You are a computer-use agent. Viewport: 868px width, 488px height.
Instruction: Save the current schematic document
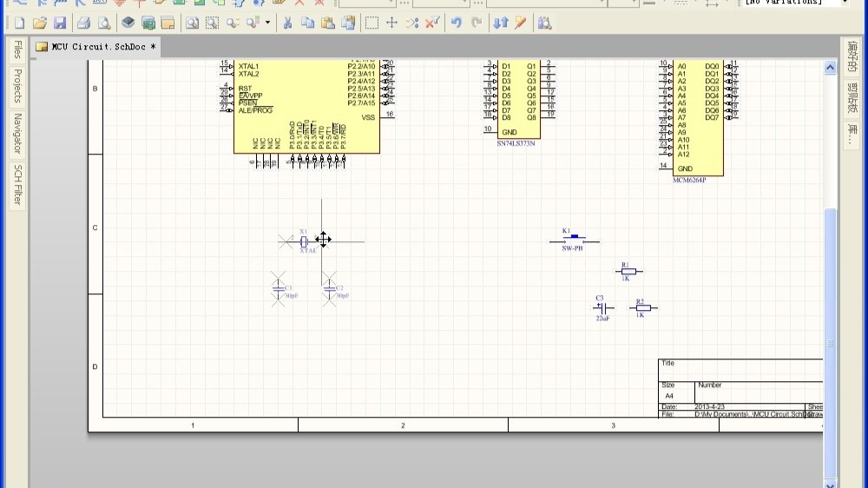coord(59,23)
